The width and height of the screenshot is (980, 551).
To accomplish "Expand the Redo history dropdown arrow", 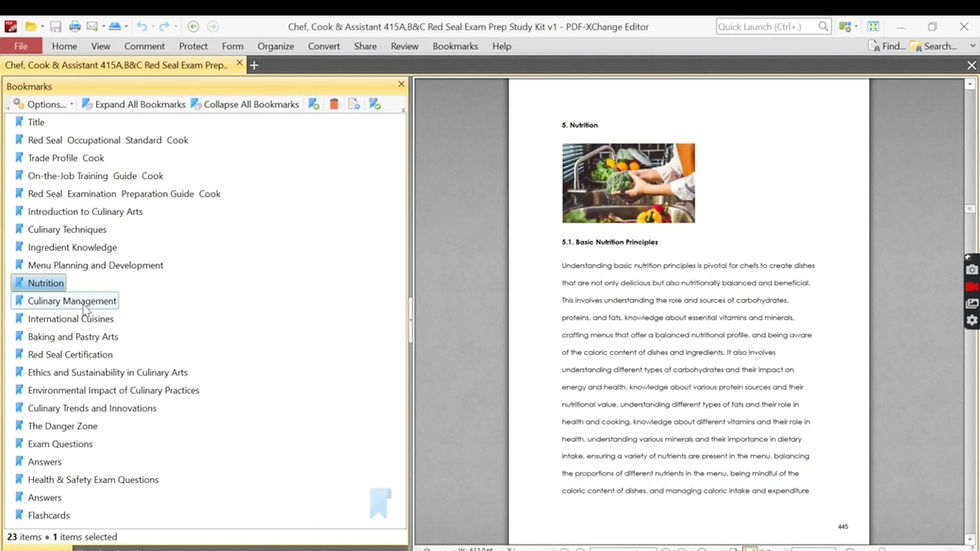I will click(x=175, y=27).
